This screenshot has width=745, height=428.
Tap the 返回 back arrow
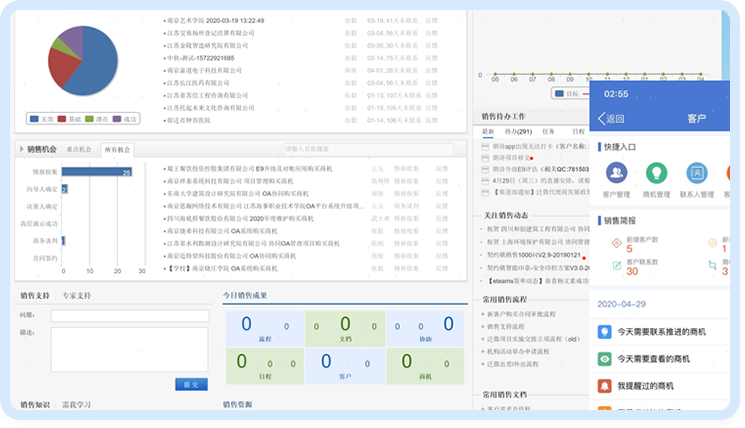point(599,119)
